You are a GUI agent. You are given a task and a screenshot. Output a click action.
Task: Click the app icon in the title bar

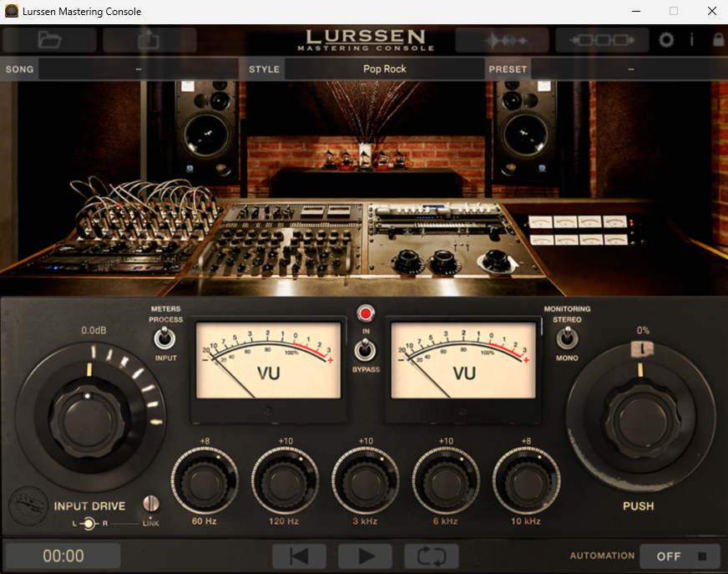[12, 11]
